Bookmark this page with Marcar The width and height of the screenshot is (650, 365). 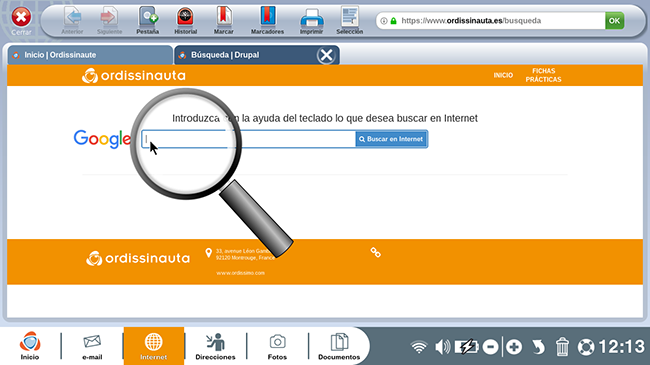pos(223,20)
